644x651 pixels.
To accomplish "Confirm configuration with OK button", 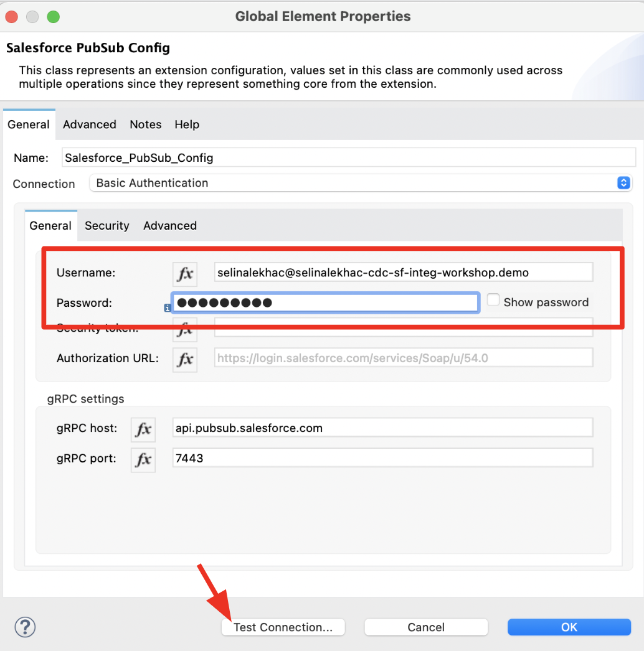I will pyautogui.click(x=569, y=627).
